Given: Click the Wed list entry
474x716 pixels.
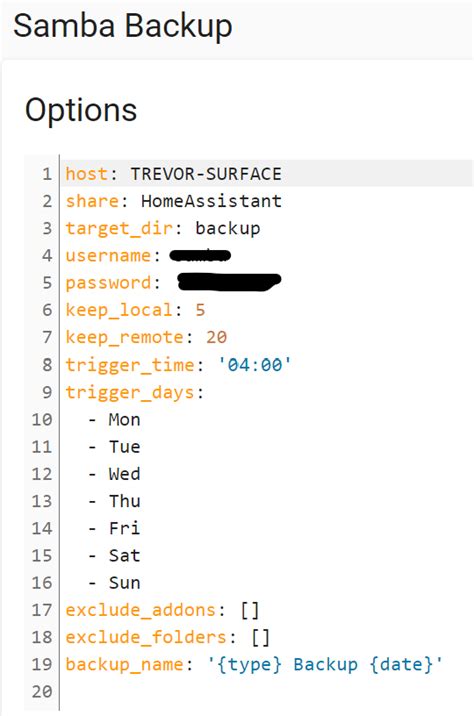Looking at the screenshot, I should [124, 474].
